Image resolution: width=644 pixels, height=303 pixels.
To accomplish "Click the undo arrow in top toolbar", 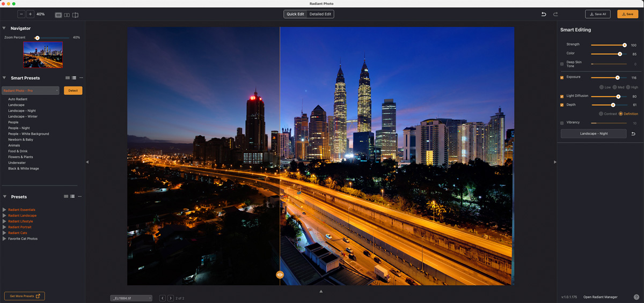I will pos(544,14).
